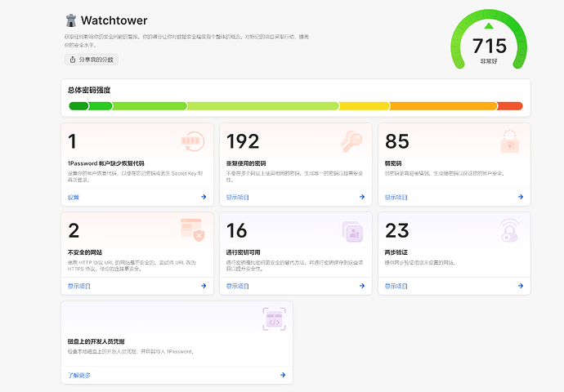Open 显示项目 under 通行密钥可用
The image size is (564, 392).
(237, 287)
